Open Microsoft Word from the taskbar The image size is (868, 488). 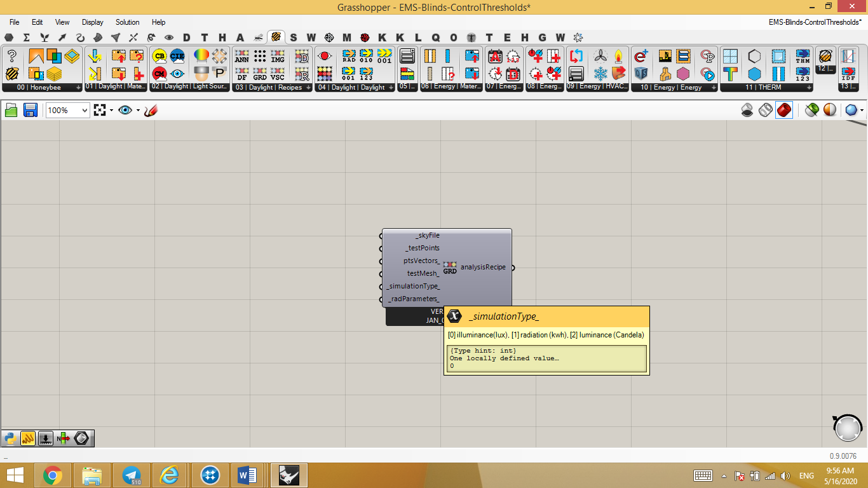tap(246, 475)
